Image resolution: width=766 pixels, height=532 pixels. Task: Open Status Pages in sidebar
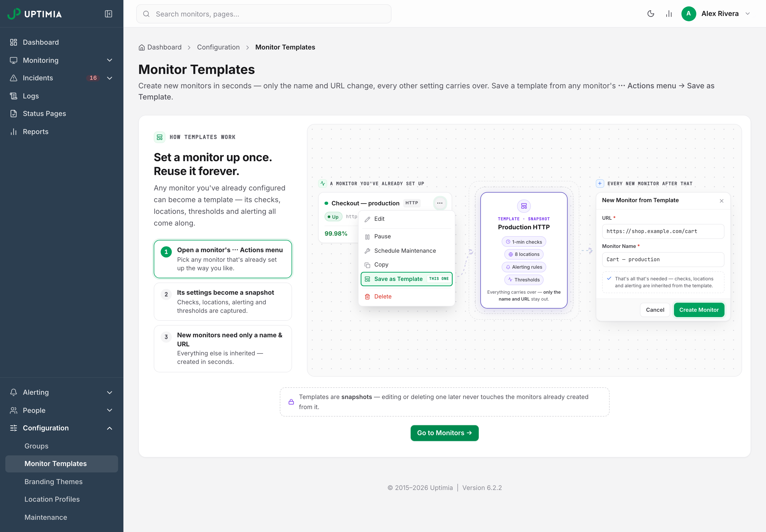(x=62, y=114)
